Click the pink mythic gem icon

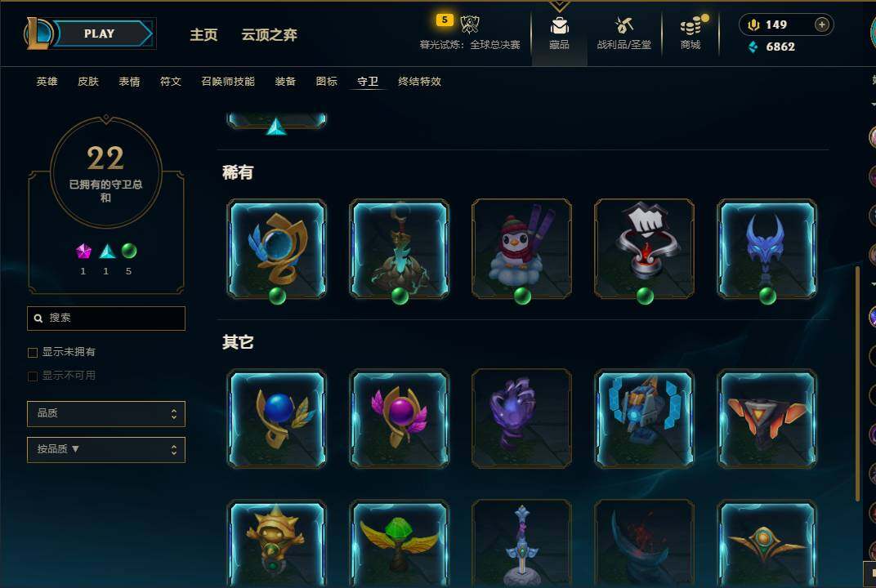[x=83, y=252]
